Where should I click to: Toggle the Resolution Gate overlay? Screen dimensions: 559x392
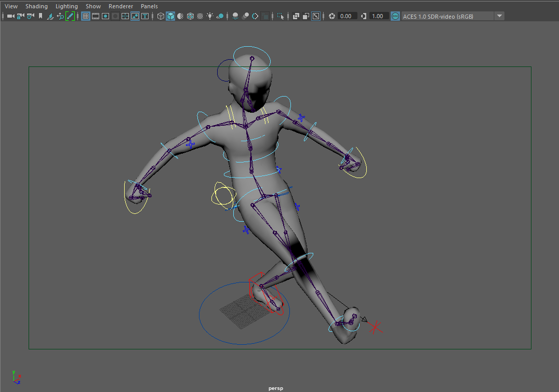105,16
